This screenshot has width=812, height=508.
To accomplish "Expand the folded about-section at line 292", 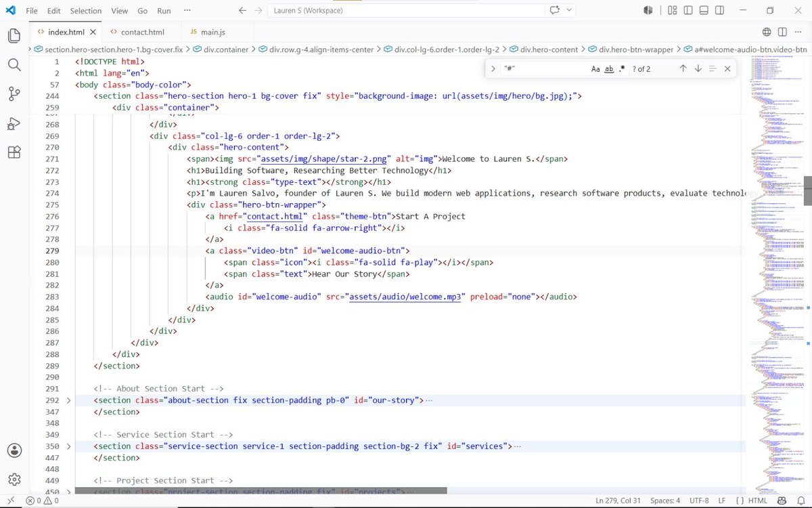I will [x=68, y=400].
